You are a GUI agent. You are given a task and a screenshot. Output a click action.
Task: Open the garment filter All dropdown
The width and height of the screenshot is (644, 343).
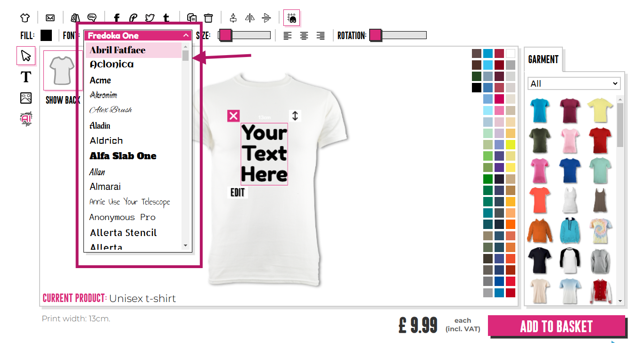[x=574, y=83]
